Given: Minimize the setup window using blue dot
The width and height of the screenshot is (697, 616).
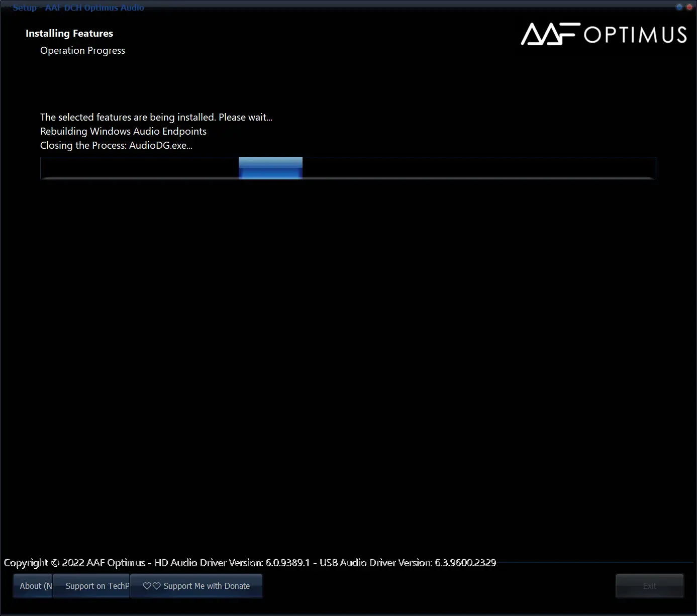Looking at the screenshot, I should click(x=679, y=7).
